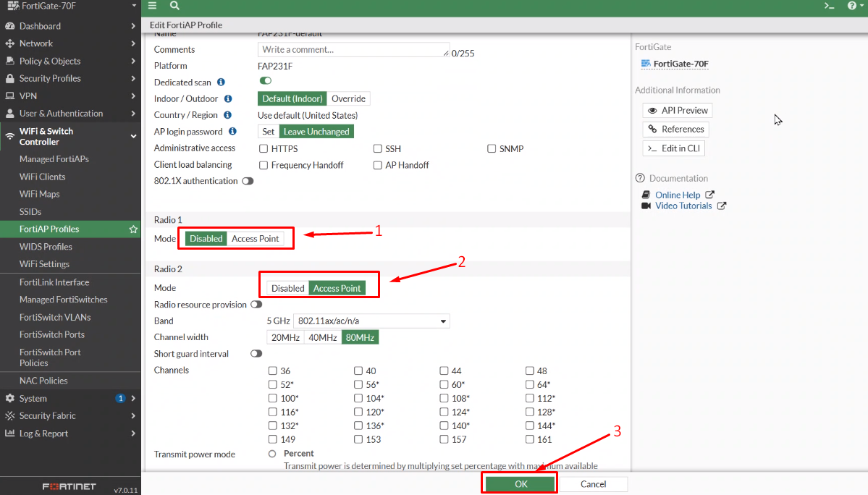Viewport: 868px width, 495px height.
Task: Set Radio 1 mode to Access Point
Action: tap(256, 238)
